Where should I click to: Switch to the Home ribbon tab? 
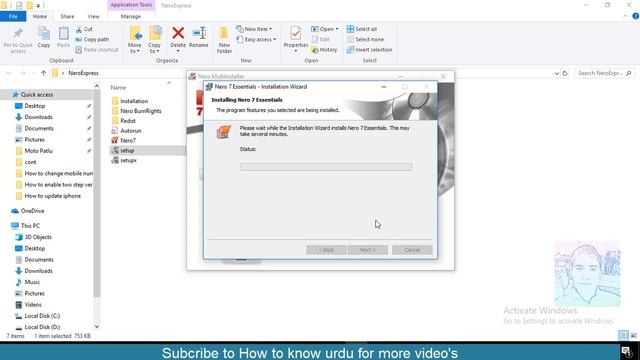coord(40,16)
